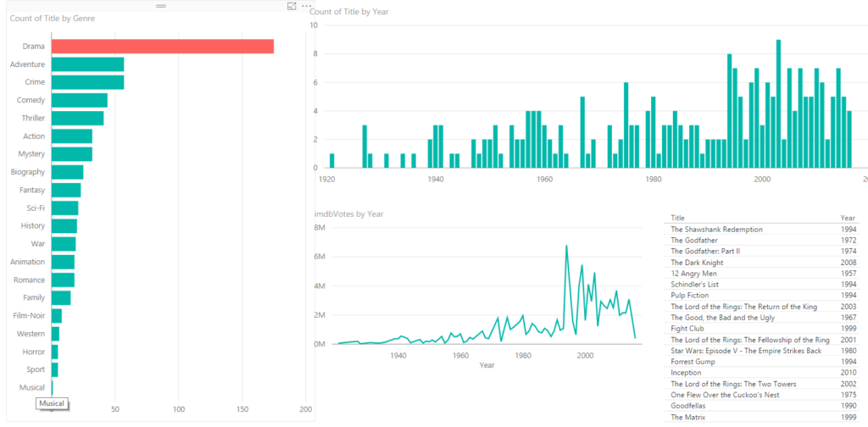This screenshot has width=868, height=427.
Task: Filter by the Comedy bar
Action: click(x=79, y=100)
